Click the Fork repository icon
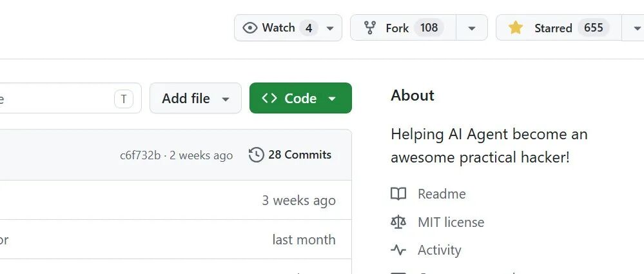The width and height of the screenshot is (644, 274). click(x=370, y=28)
